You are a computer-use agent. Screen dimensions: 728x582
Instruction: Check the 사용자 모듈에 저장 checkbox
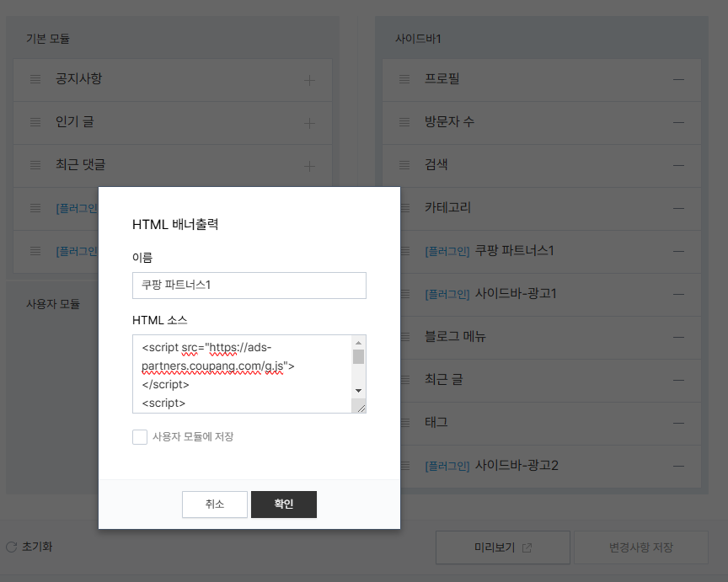140,437
